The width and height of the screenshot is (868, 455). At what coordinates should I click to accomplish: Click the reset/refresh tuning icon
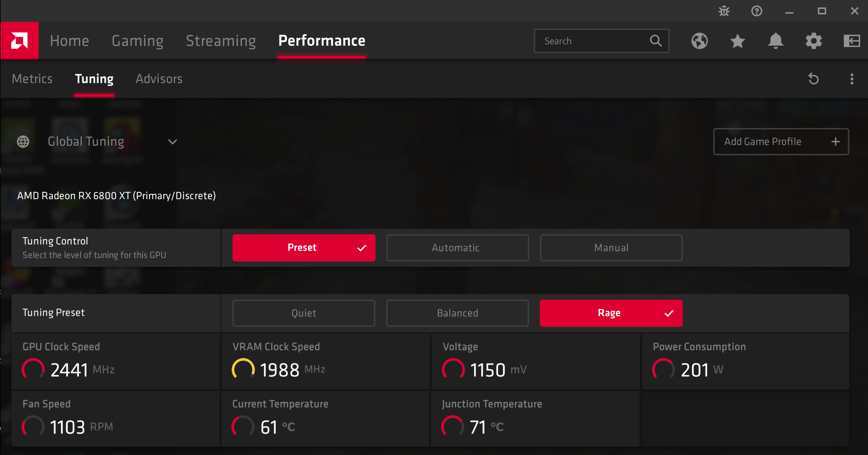814,78
